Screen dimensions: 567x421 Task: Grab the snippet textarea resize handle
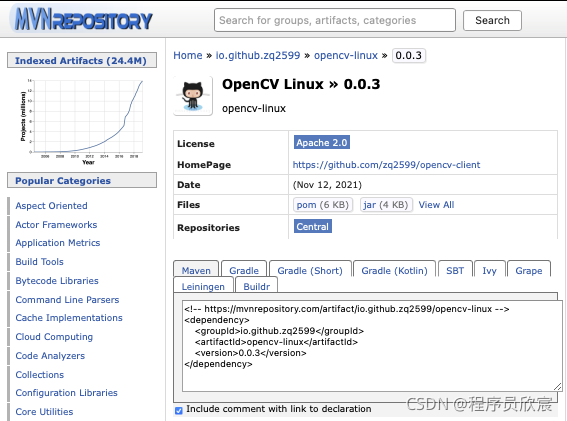(557, 387)
